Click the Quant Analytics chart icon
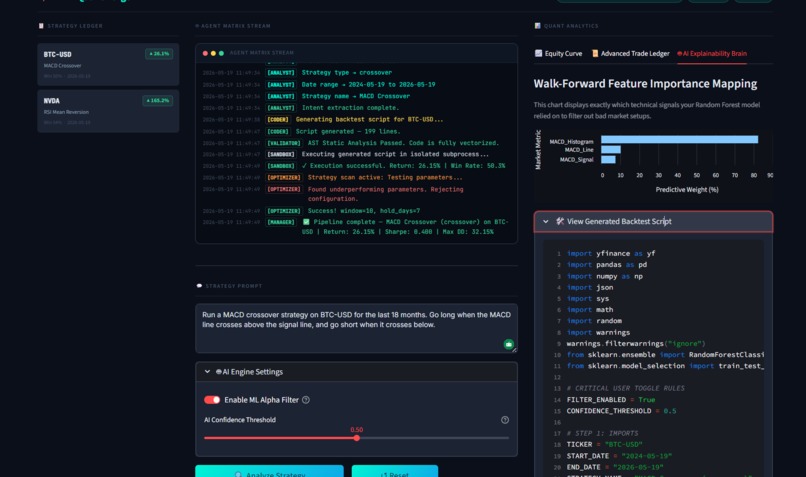The width and height of the screenshot is (806, 477). pyautogui.click(x=537, y=26)
